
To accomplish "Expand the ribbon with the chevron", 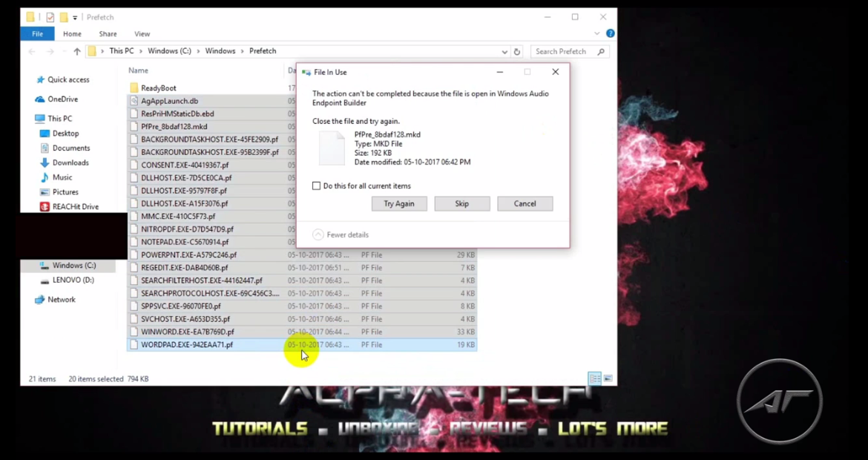I will point(596,34).
